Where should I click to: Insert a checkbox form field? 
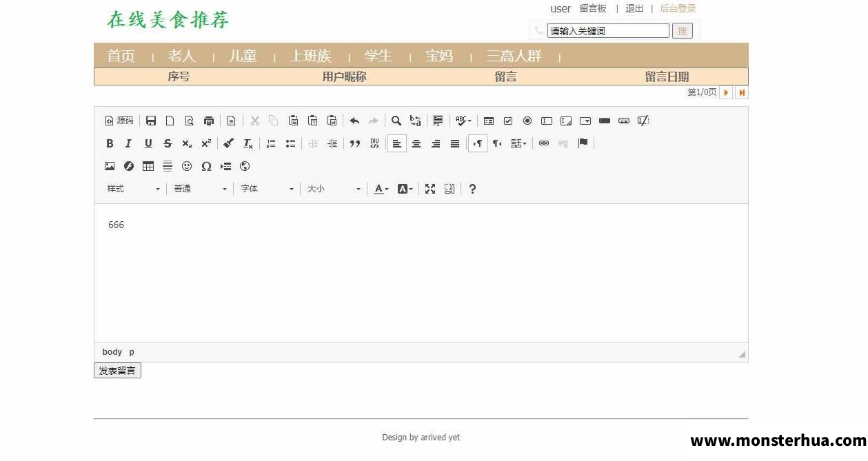pos(508,121)
